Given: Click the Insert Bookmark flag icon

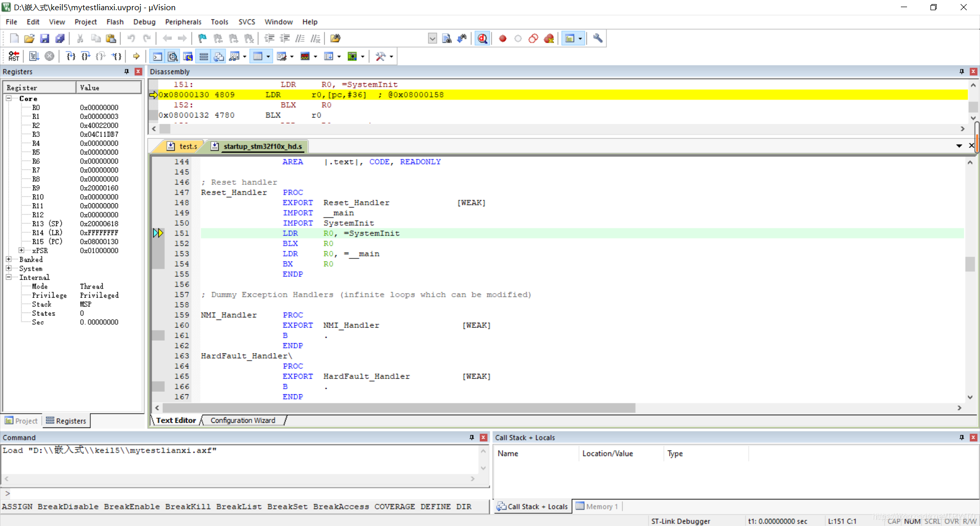Looking at the screenshot, I should (203, 38).
